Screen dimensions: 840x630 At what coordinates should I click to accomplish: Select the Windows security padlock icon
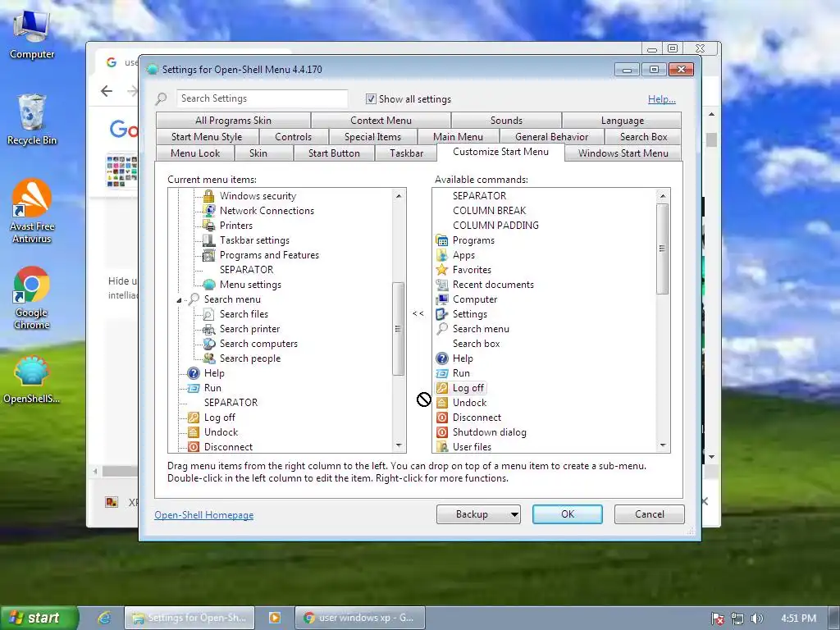point(209,196)
